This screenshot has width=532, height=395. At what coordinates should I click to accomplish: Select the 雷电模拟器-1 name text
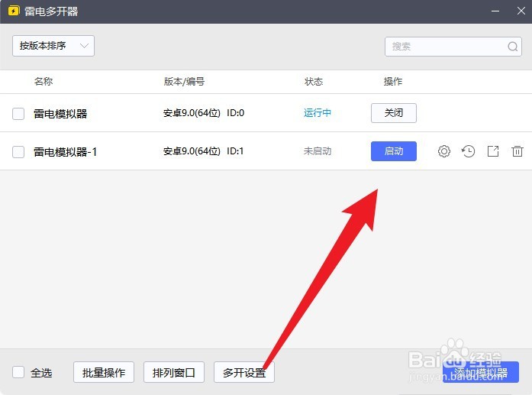click(x=65, y=152)
